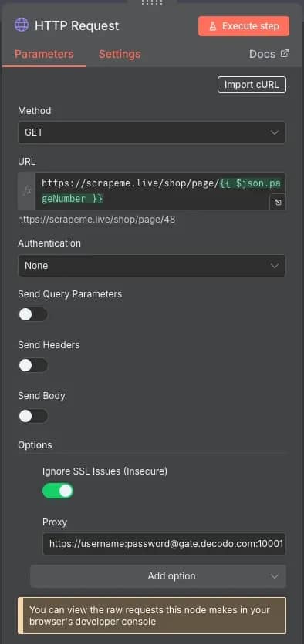Screen dimensions: 304x644
Task: Open the Add option dropdown
Action: (158, 575)
